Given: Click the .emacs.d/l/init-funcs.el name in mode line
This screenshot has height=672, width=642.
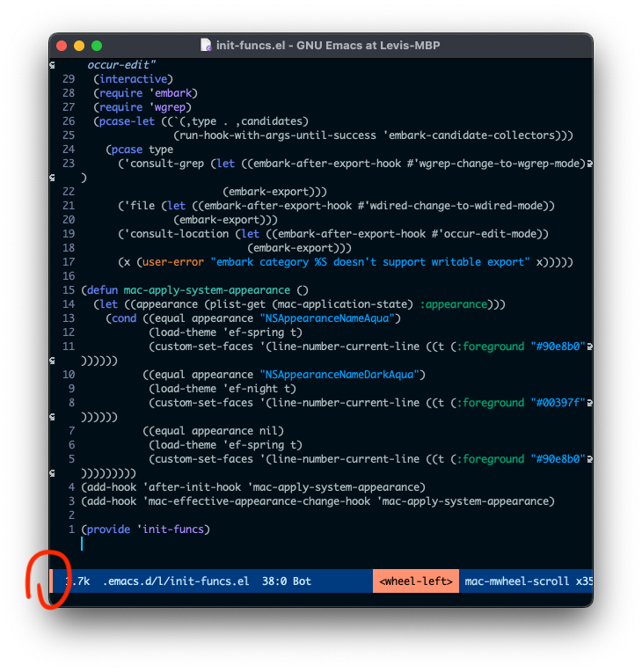Looking at the screenshot, I should coord(176,581).
